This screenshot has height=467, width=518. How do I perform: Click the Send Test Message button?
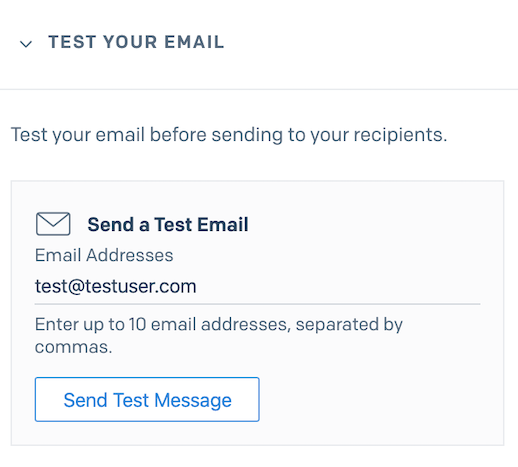[x=147, y=399]
